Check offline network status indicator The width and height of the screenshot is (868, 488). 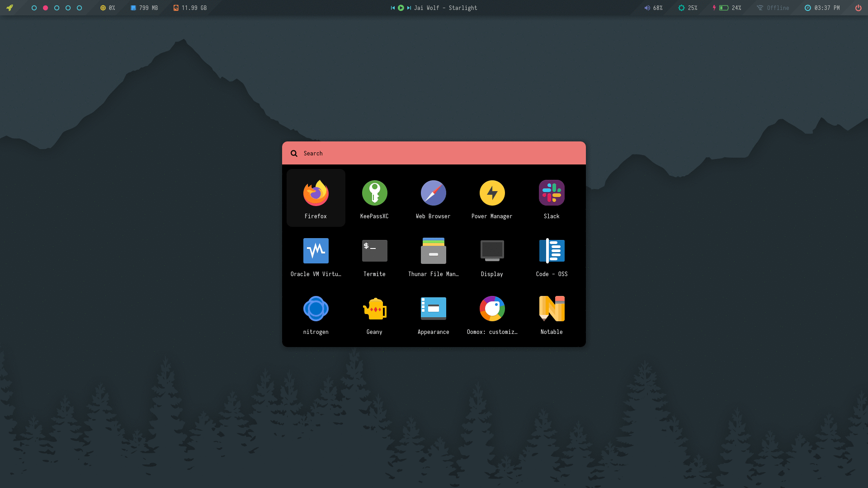pyautogui.click(x=773, y=8)
